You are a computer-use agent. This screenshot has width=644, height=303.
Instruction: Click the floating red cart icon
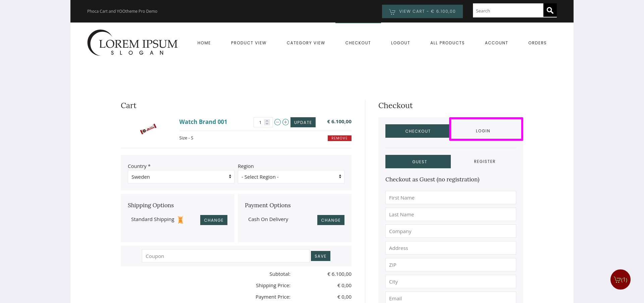coord(620,279)
